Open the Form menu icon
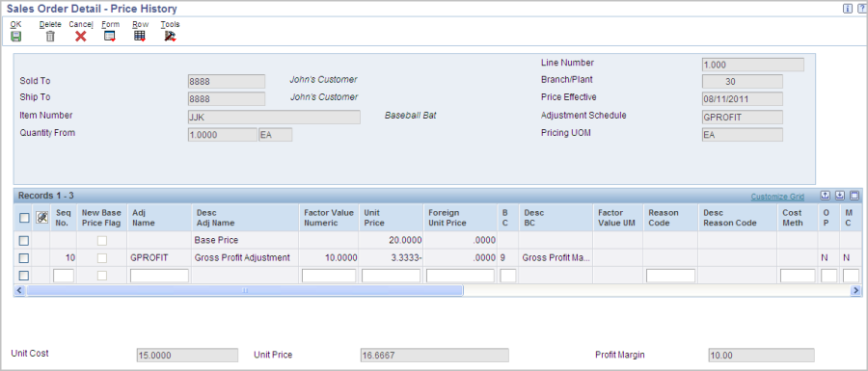Screen dimensions: 868x371 pos(110,37)
